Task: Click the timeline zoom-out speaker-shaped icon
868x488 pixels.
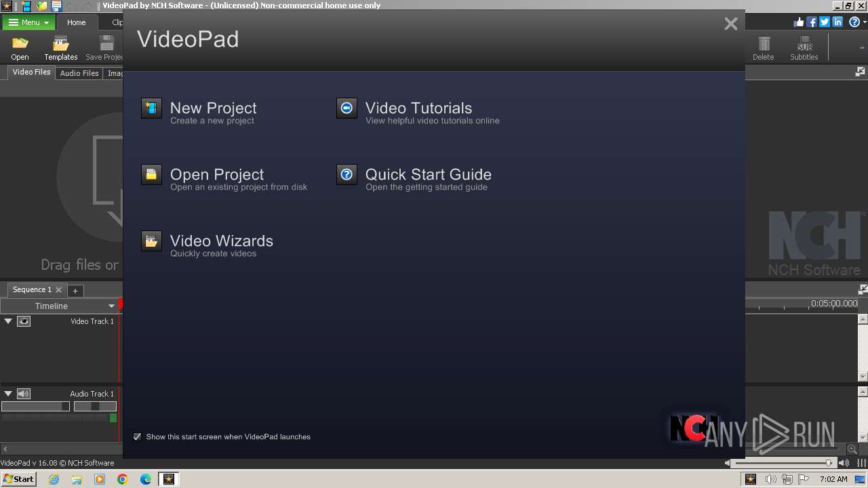Action: 728,463
